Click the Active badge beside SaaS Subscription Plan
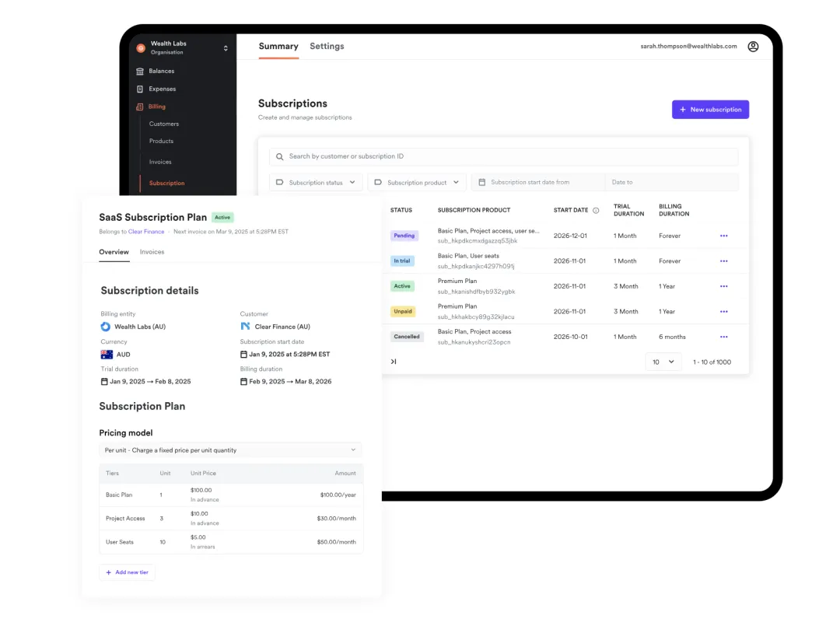840x619 pixels. (222, 218)
